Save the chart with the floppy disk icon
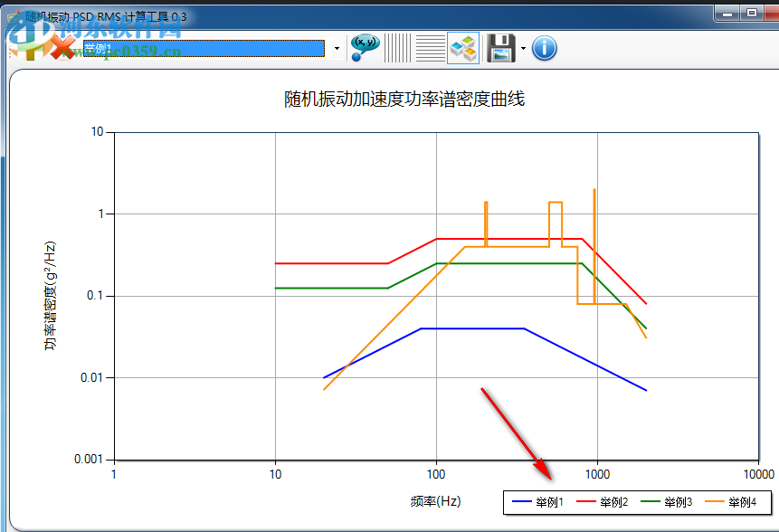This screenshot has width=779, height=532. pos(499,47)
